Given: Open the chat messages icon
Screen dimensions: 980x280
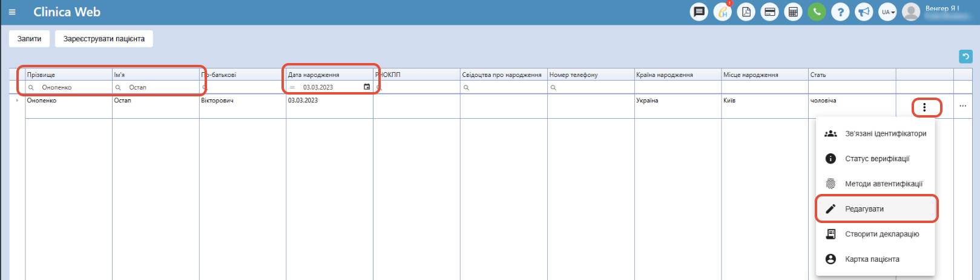Looking at the screenshot, I should click(x=699, y=12).
